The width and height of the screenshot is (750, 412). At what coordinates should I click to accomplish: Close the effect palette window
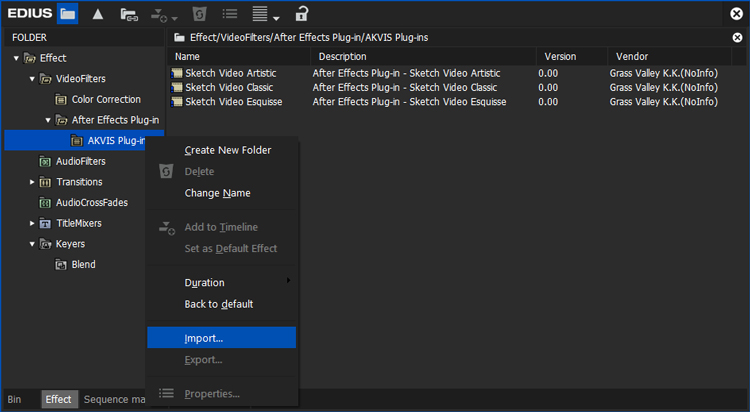pyautogui.click(x=737, y=14)
